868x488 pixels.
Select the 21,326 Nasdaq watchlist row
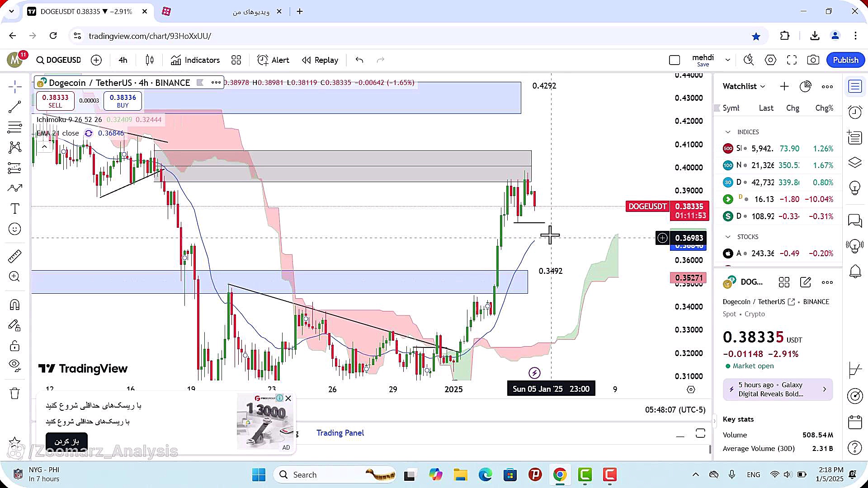coord(778,165)
